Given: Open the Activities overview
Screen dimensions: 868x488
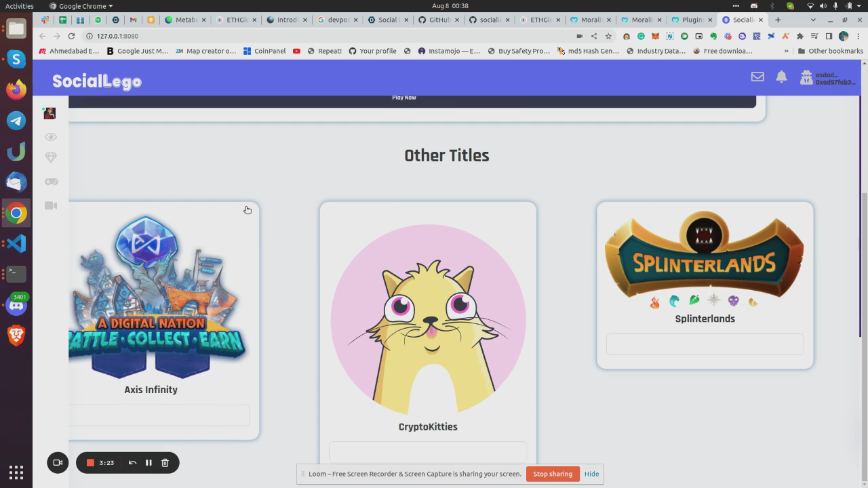Looking at the screenshot, I should tap(20, 5).
